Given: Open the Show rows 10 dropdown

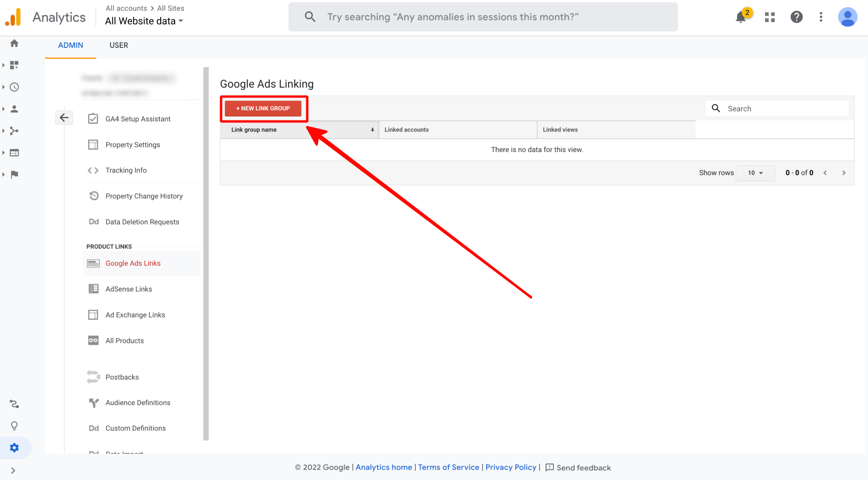Looking at the screenshot, I should pyautogui.click(x=755, y=173).
